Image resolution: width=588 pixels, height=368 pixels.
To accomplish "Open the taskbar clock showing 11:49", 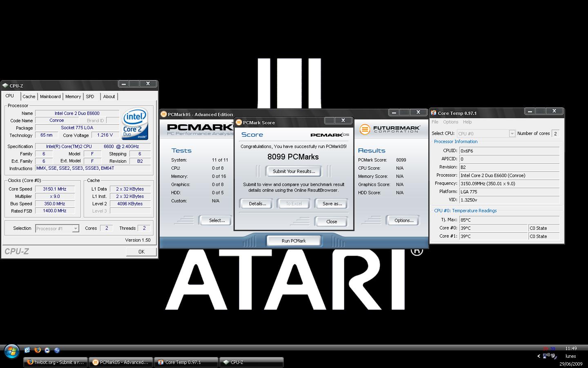I will pos(571,349).
